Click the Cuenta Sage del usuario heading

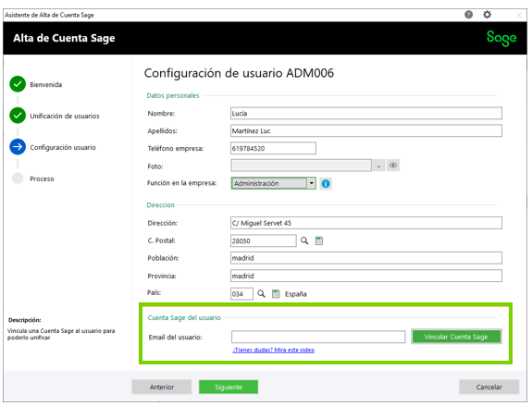point(184,318)
